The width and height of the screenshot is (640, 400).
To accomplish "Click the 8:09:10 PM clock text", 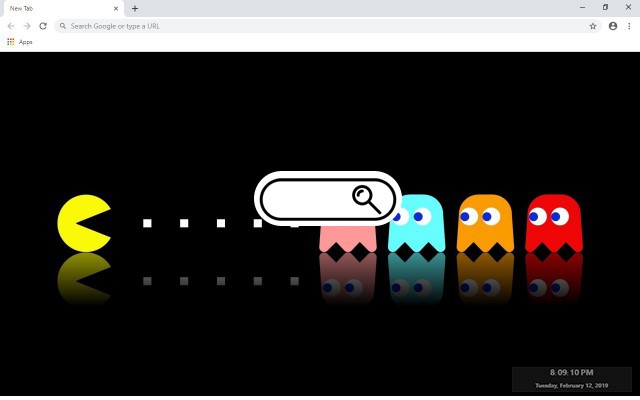I will (x=571, y=373).
